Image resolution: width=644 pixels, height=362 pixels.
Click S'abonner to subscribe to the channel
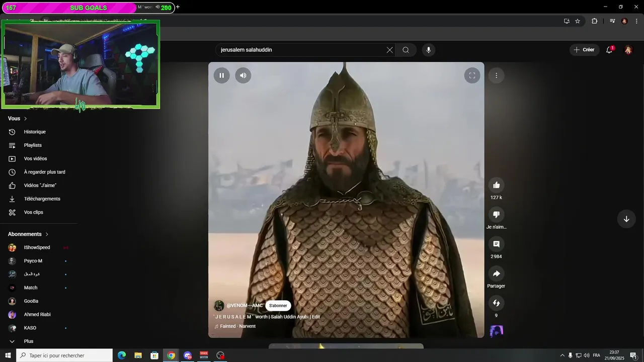point(278,306)
